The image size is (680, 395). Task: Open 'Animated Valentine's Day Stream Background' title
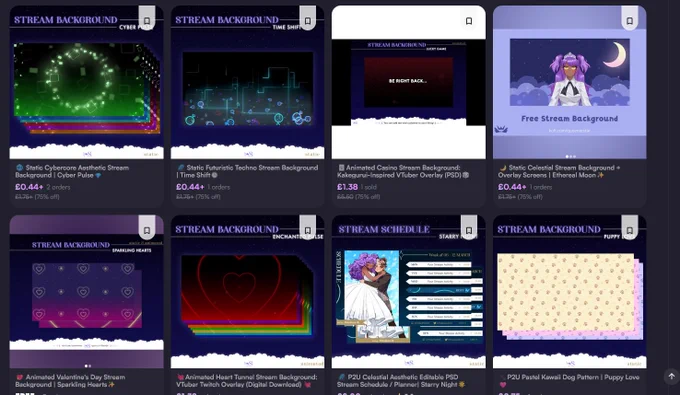(70, 381)
